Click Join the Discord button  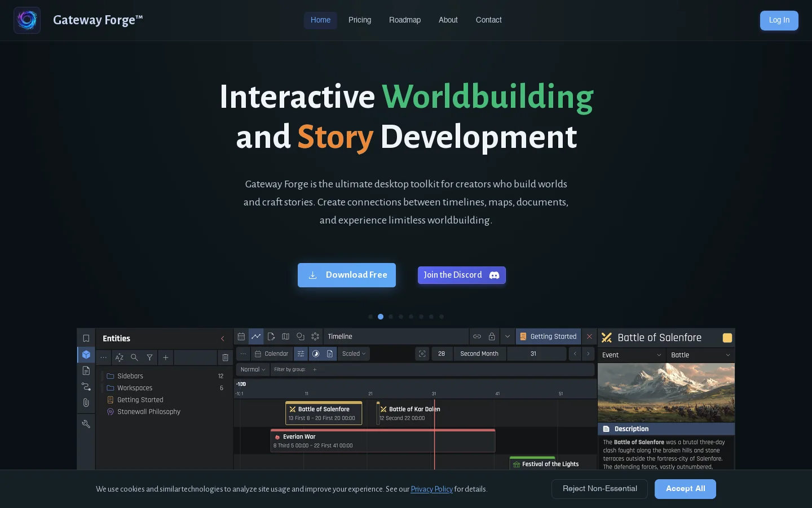[462, 275]
